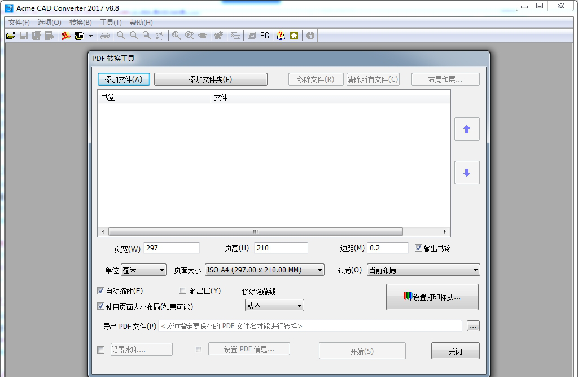Click the 书签 column header

point(154,98)
